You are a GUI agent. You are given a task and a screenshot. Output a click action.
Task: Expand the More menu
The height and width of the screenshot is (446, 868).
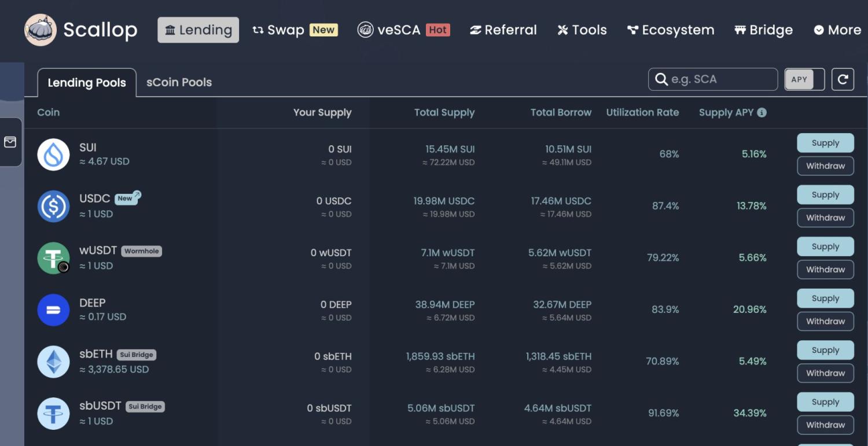pos(837,30)
